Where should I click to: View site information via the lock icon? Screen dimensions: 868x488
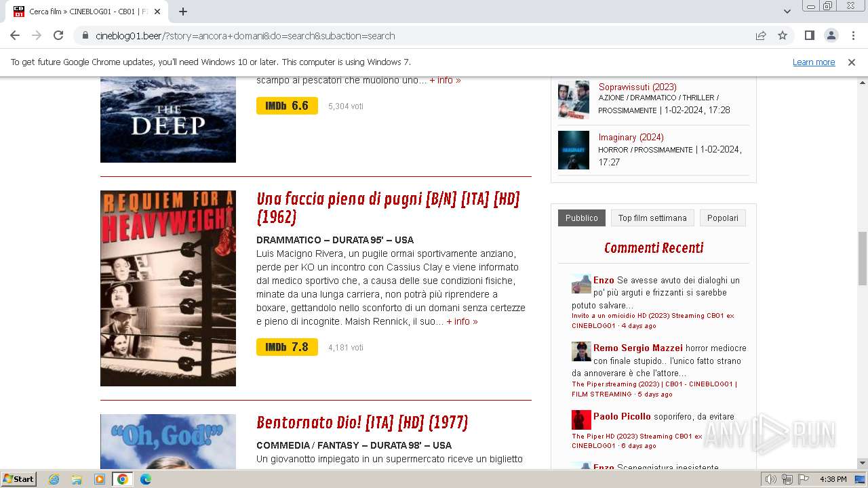85,36
